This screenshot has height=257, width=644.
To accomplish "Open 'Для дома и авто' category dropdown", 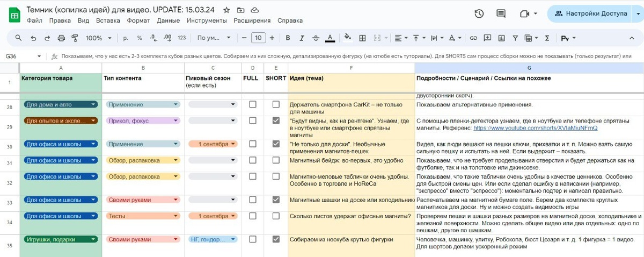I will tap(94, 104).
